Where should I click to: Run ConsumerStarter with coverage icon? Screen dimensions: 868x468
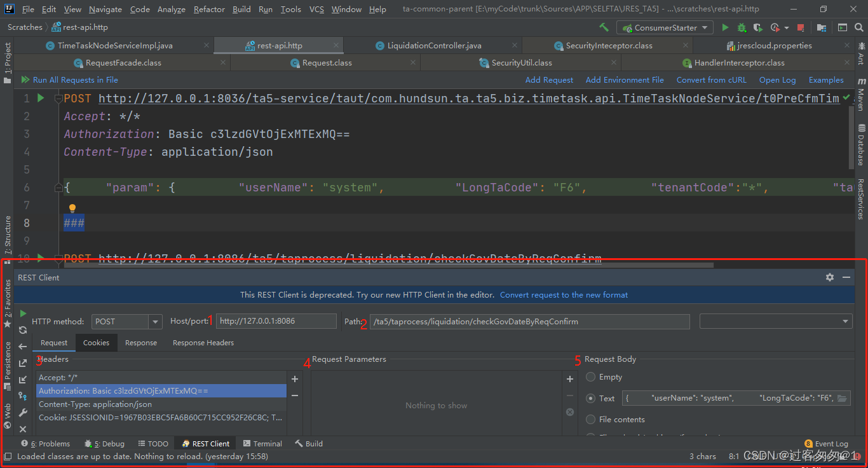[757, 27]
